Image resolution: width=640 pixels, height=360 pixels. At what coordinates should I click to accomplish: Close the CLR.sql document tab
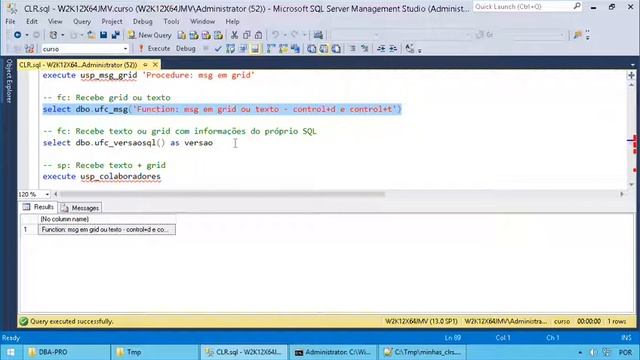(x=155, y=65)
